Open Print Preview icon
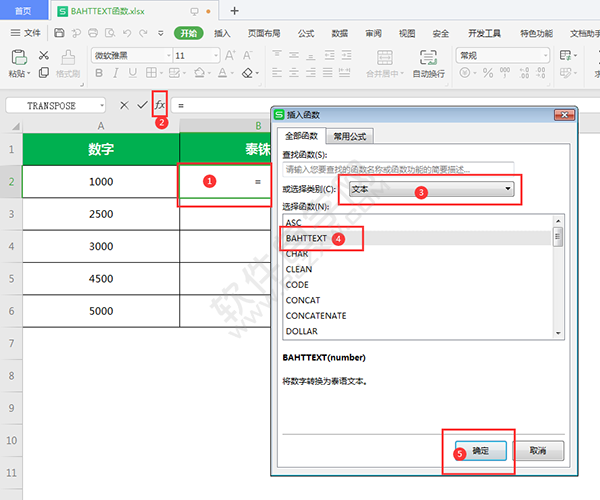 click(x=110, y=33)
